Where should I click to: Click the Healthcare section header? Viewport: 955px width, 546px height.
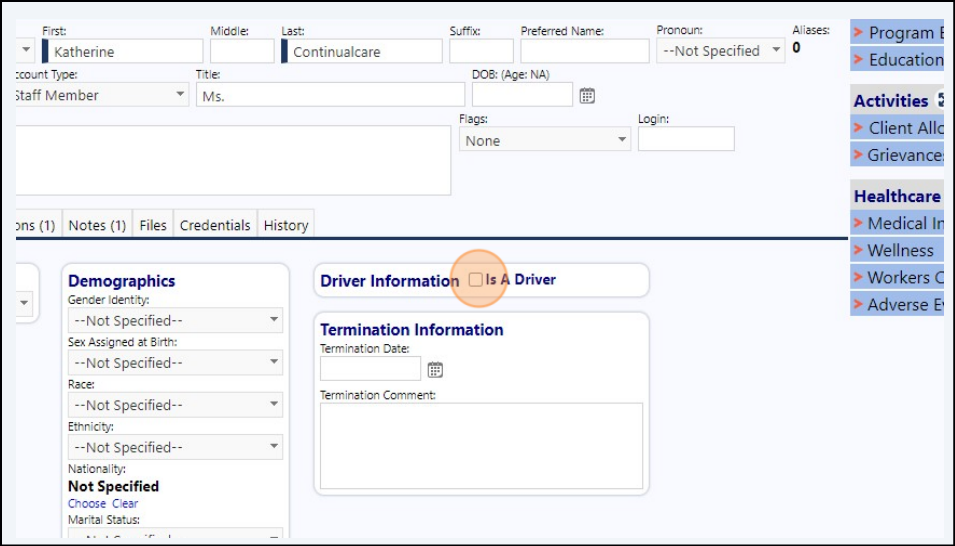click(897, 196)
